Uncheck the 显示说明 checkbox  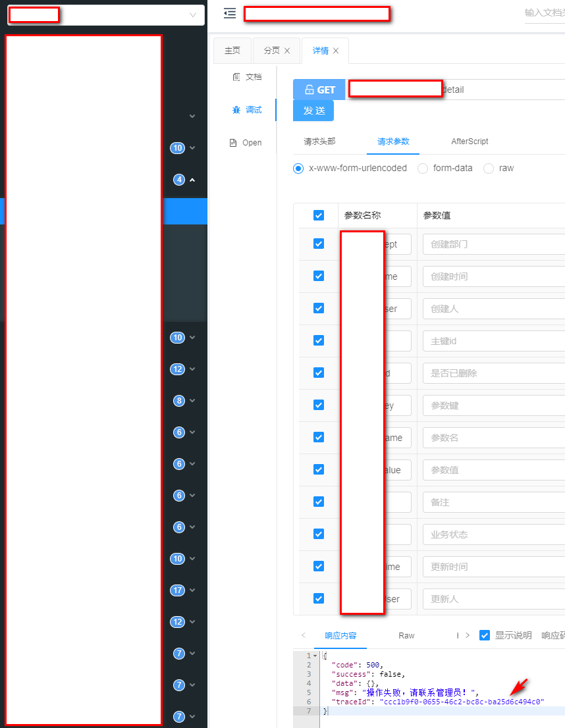tap(485, 635)
